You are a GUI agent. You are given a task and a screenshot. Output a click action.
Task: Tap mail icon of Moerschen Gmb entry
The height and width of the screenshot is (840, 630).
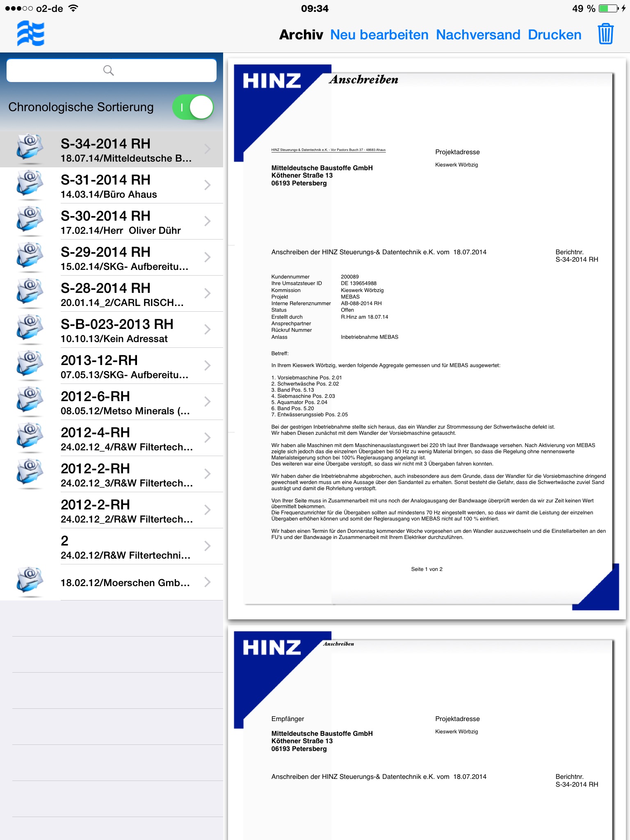coord(30,582)
